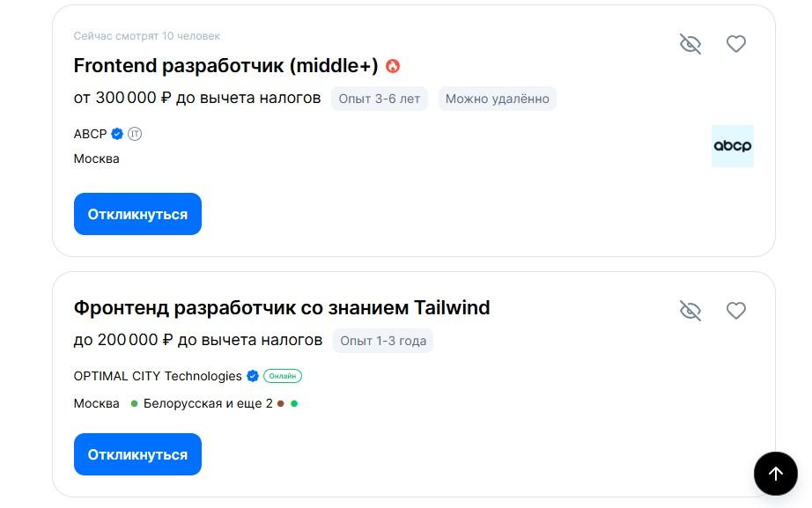Click the blue verification badge next to ABCP
812x508 pixels.
pos(116,134)
